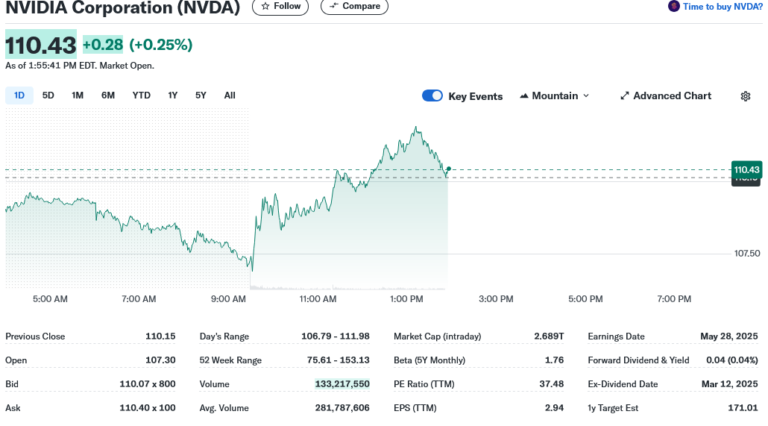Screen dimensions: 768x426
Task: Click the (+0.25%) percent change
Action: coord(161,45)
